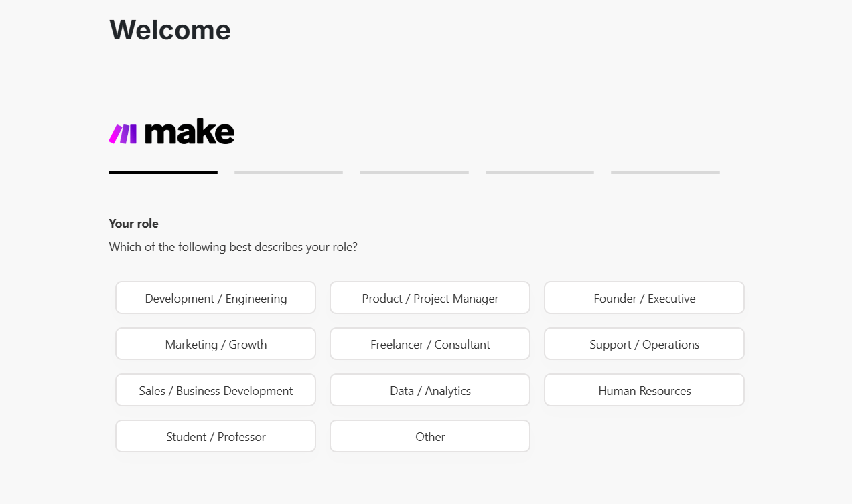Image resolution: width=852 pixels, height=504 pixels.
Task: Click the Welcome heading
Action: click(x=170, y=30)
